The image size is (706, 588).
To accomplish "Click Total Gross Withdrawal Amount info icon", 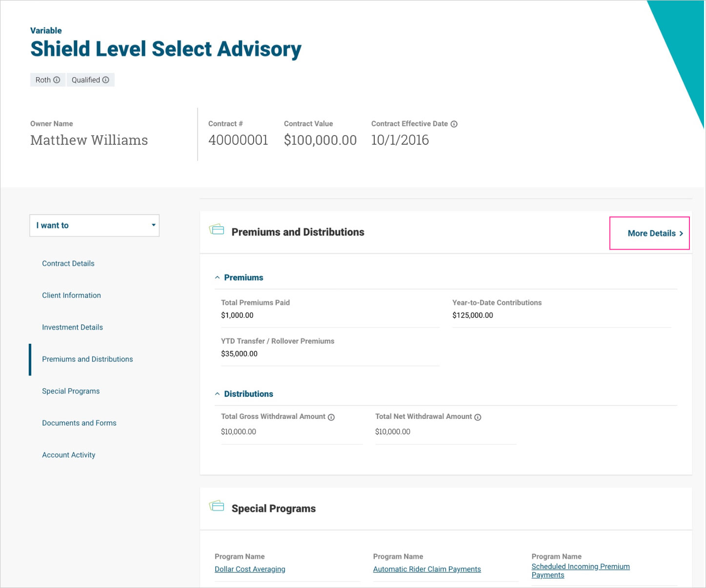I will pyautogui.click(x=331, y=417).
